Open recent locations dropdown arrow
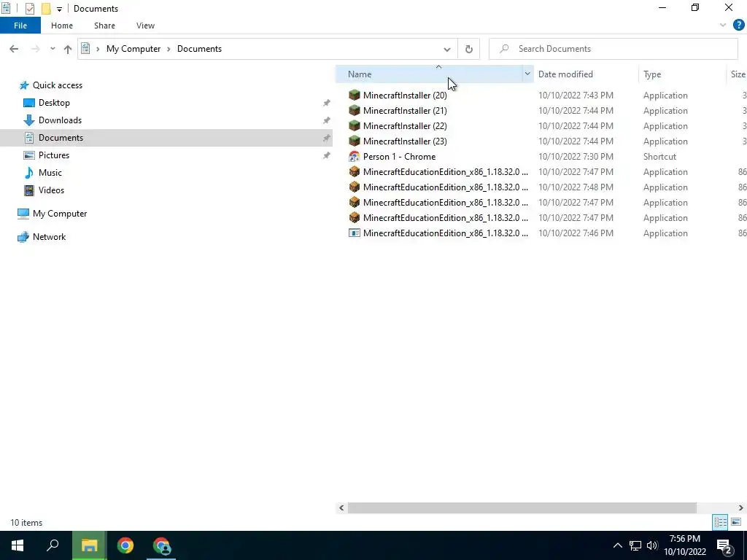The image size is (747, 560). [x=53, y=49]
